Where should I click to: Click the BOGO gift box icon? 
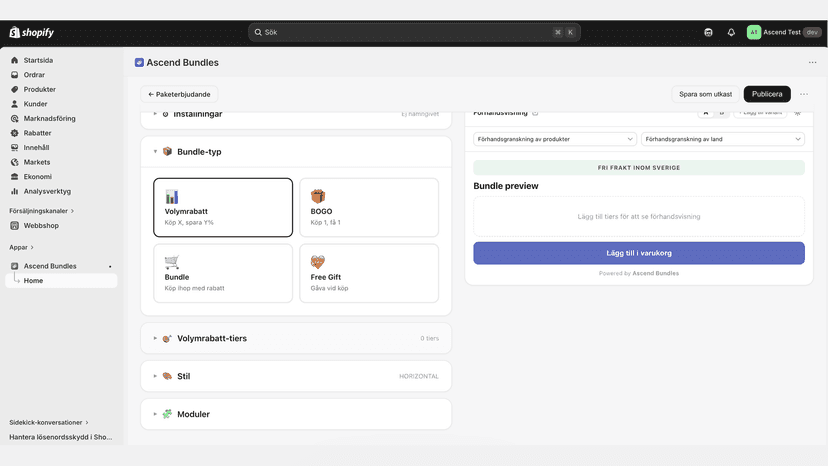[x=317, y=197]
